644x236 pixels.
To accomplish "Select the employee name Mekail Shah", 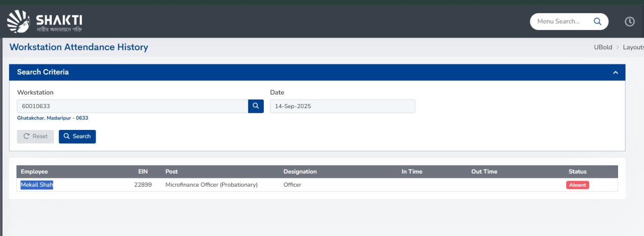I will (37, 185).
